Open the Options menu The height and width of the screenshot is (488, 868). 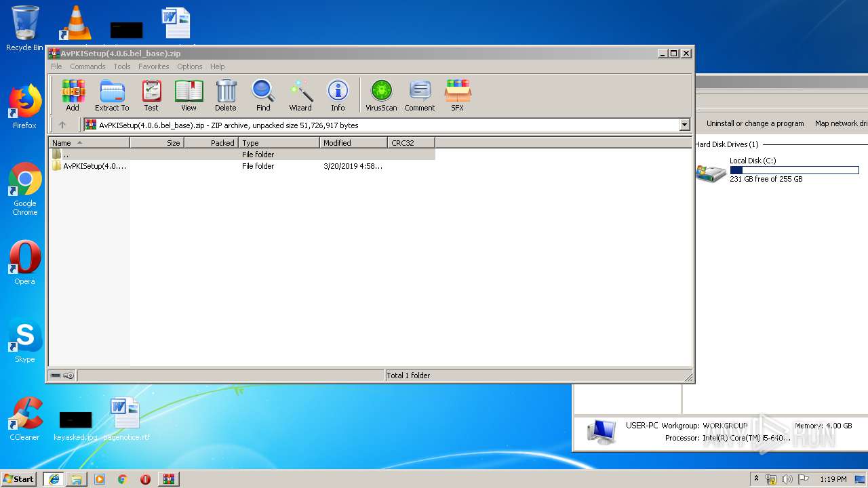click(190, 66)
